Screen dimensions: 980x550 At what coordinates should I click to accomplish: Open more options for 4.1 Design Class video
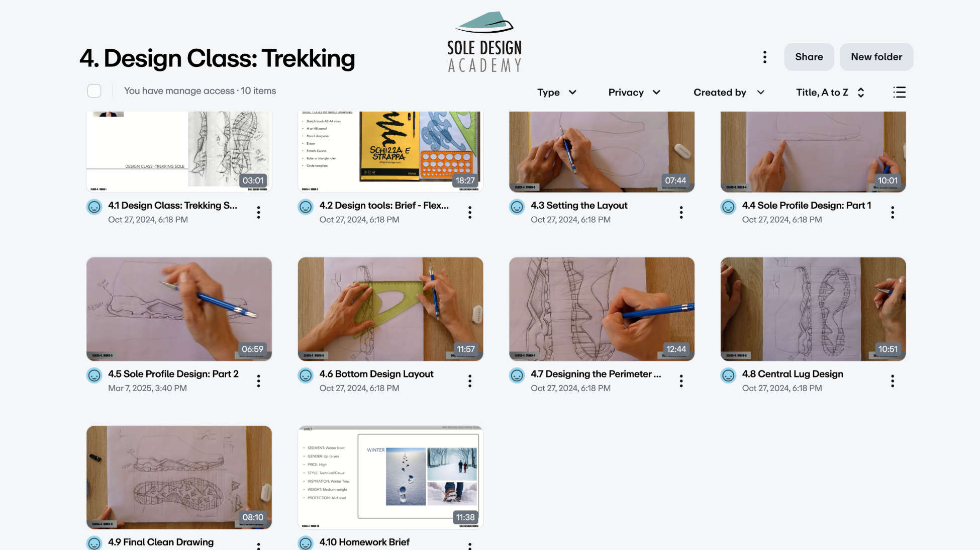[258, 212]
